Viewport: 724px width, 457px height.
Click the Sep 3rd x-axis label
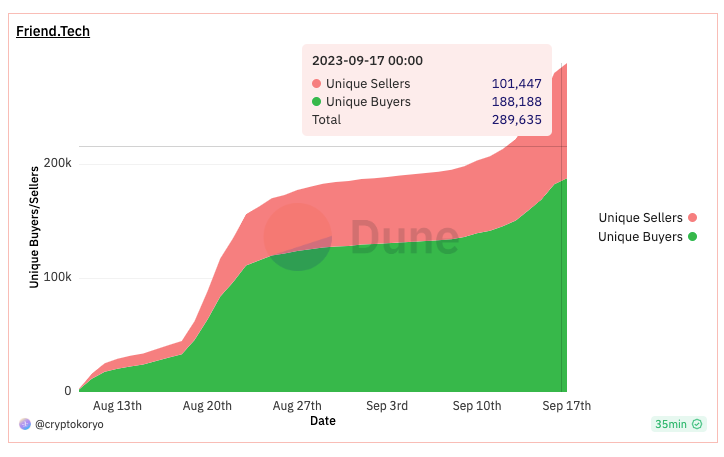click(x=387, y=406)
